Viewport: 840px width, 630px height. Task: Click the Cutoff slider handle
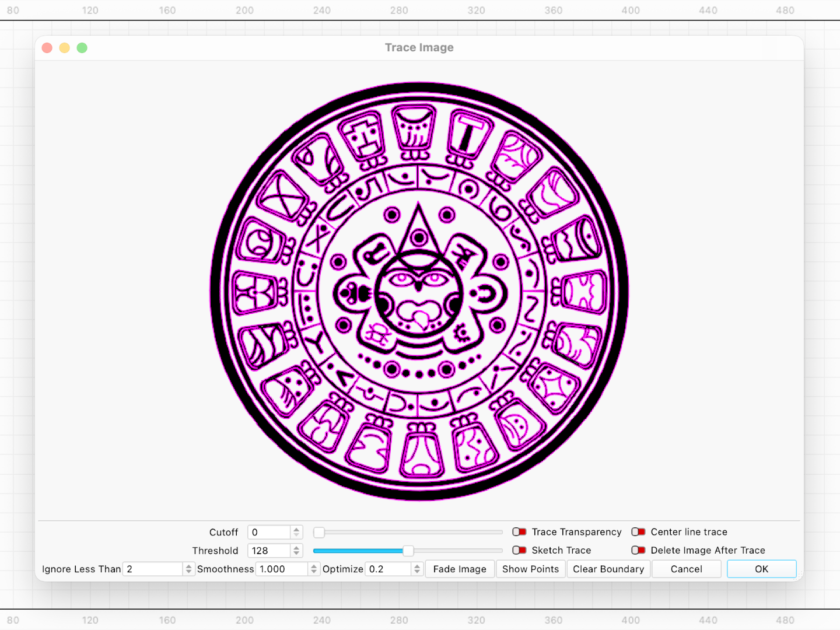click(319, 532)
